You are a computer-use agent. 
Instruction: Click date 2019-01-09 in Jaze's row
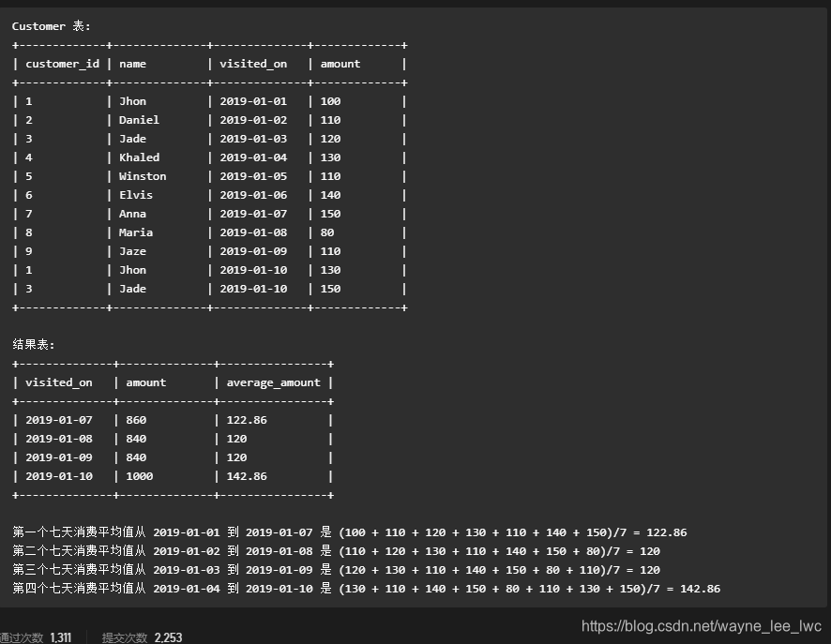[253, 251]
